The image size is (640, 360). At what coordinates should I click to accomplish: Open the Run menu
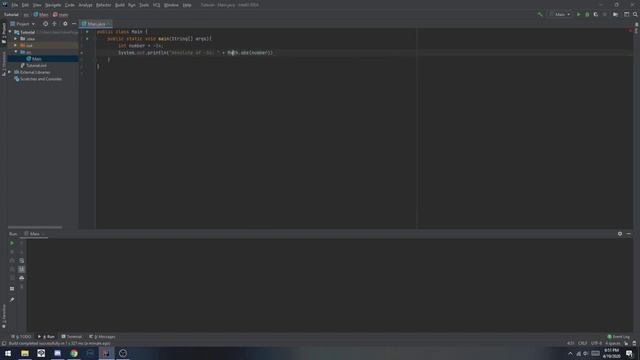pos(132,5)
